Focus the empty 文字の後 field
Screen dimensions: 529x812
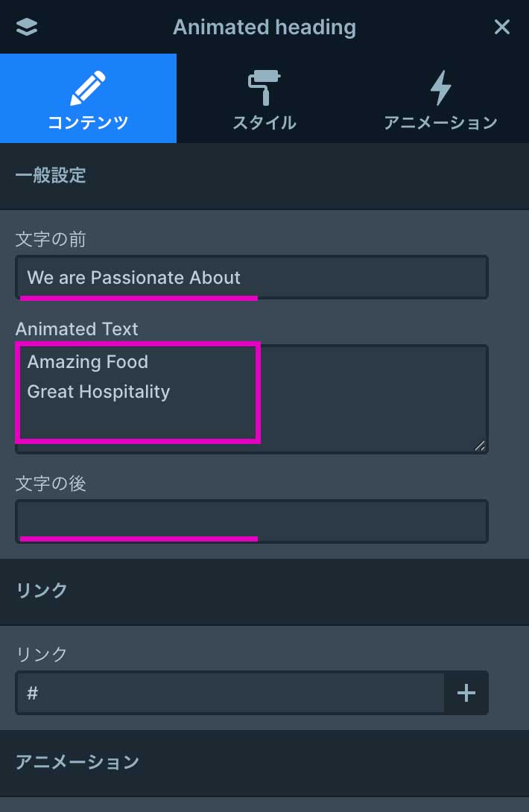coord(252,521)
